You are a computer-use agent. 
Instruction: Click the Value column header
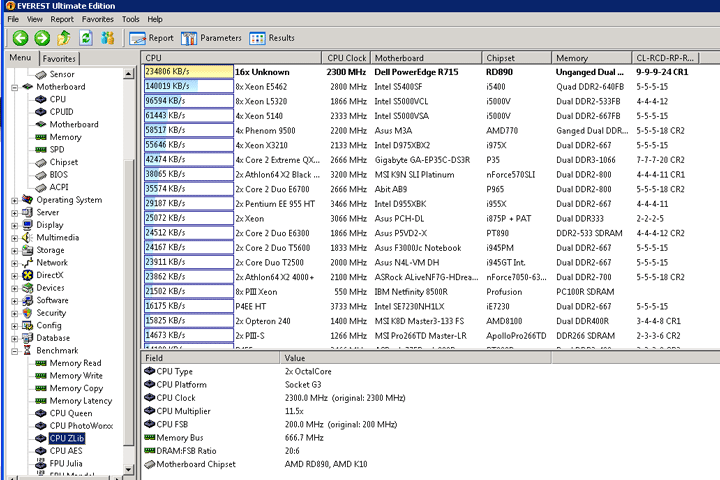coord(416,358)
